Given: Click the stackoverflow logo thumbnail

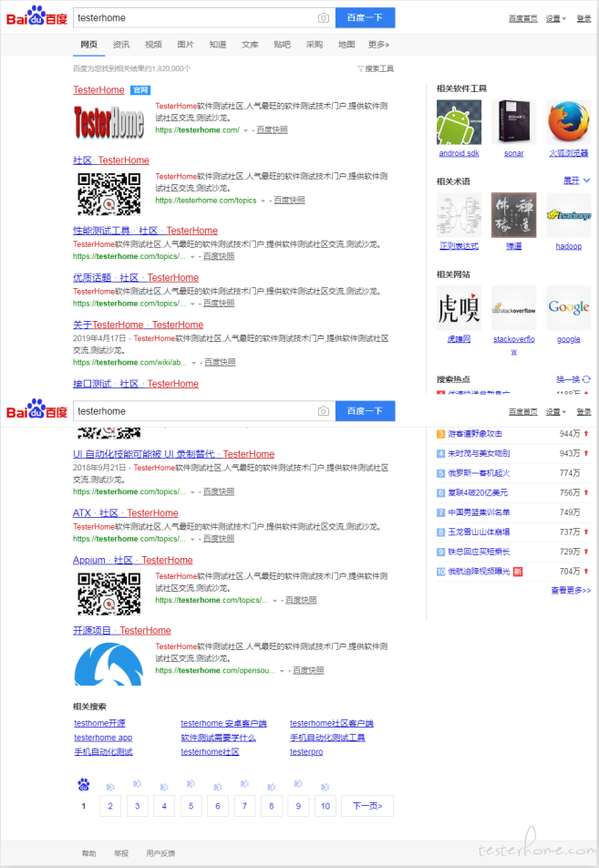Looking at the screenshot, I should coord(513,308).
